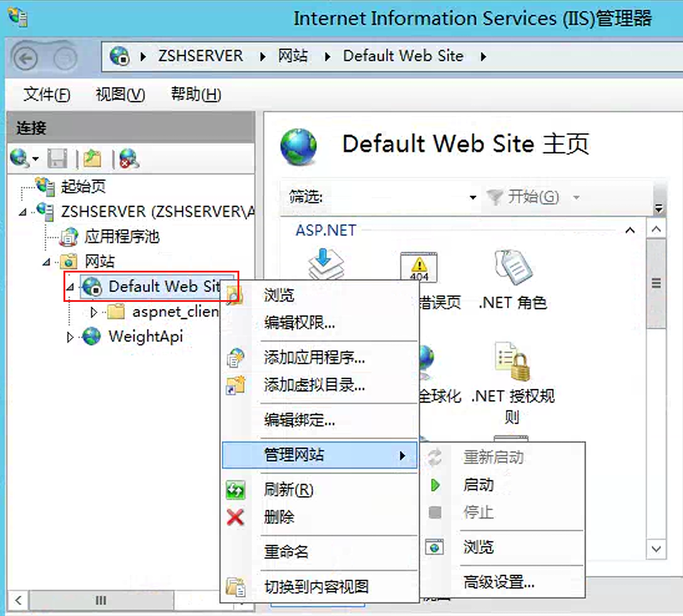Choose 重命名 from the context menu
683x616 pixels.
click(320, 552)
